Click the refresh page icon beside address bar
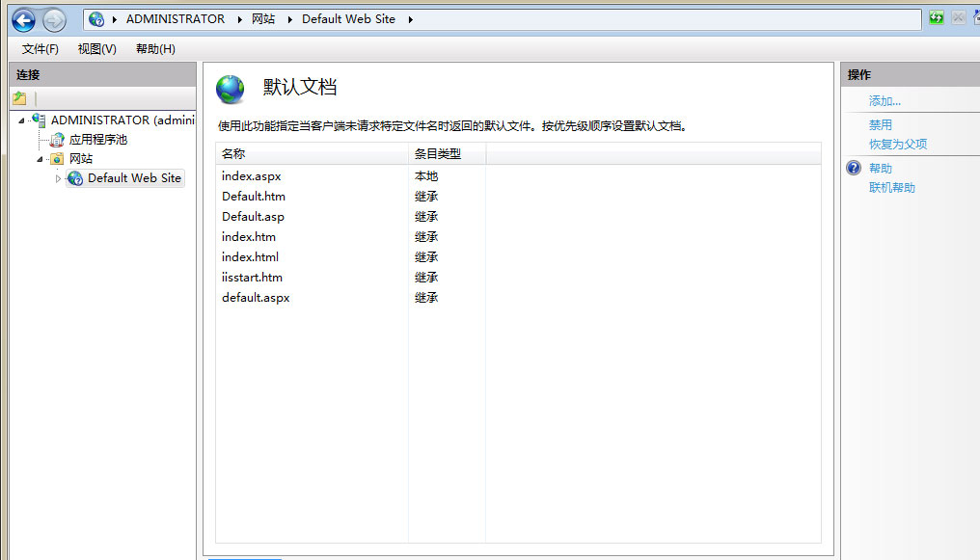Viewport: 980px width, 560px height. point(937,18)
